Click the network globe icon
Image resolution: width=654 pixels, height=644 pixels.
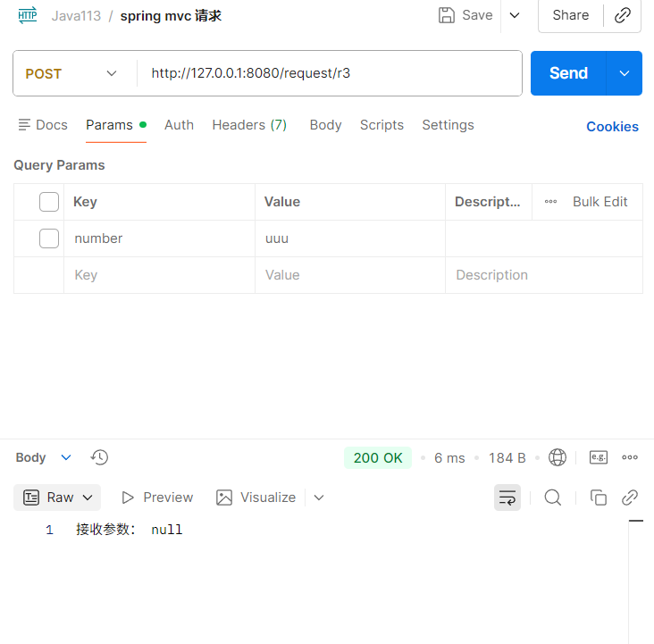pos(558,457)
